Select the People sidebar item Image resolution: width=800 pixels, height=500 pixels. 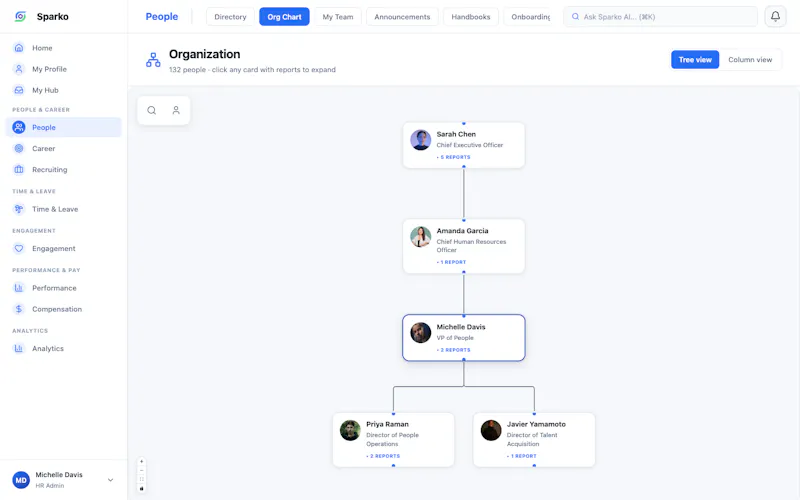point(63,128)
